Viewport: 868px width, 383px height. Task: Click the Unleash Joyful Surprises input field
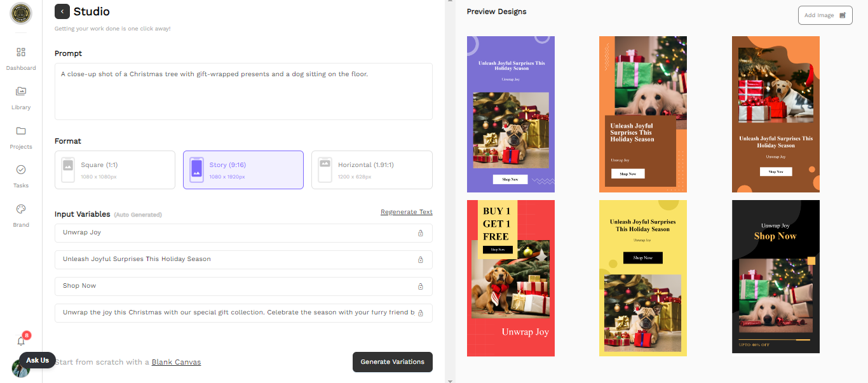(x=243, y=260)
